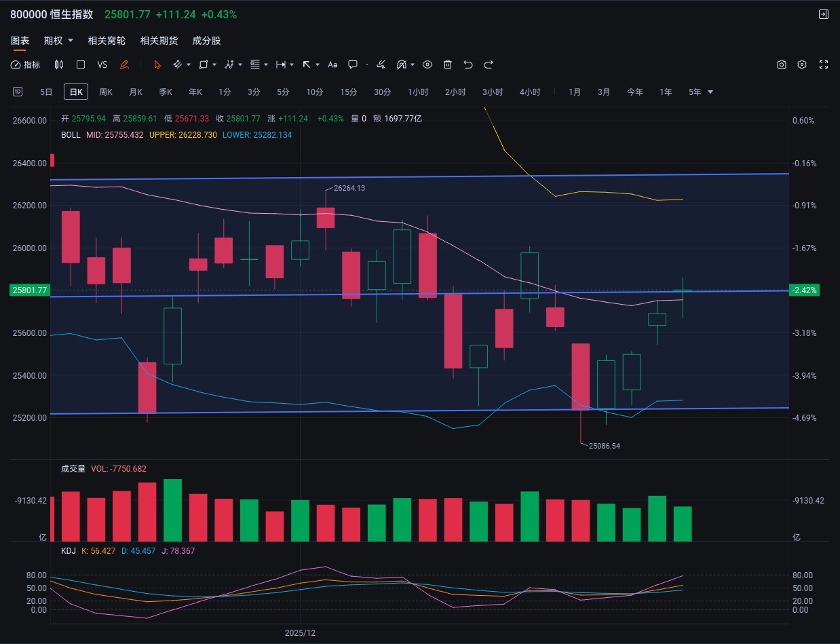The width and height of the screenshot is (840, 644).
Task: Select the trend line drawing tool
Action: (x=177, y=64)
